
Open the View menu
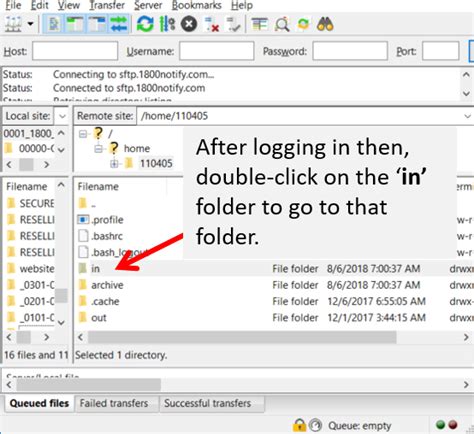click(x=69, y=5)
